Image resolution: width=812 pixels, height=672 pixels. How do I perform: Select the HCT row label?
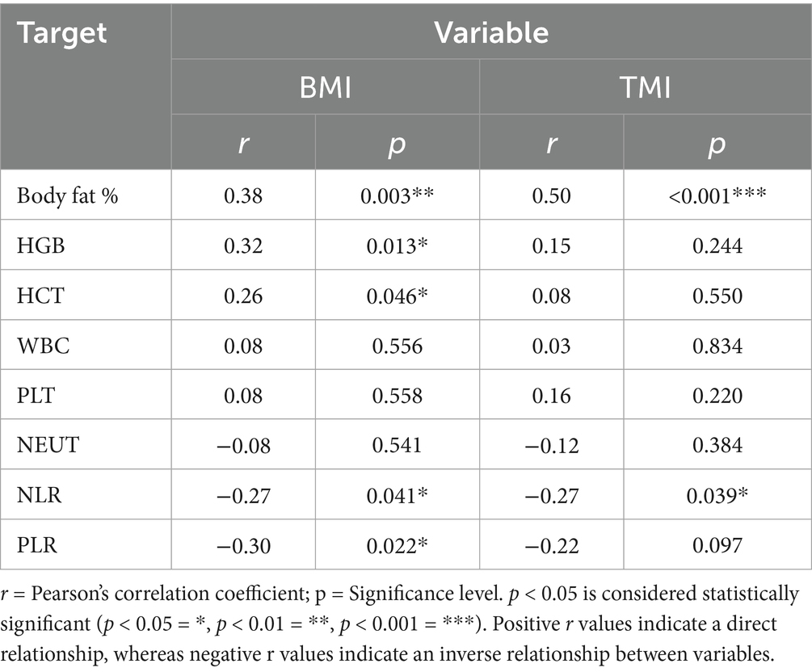[34, 296]
